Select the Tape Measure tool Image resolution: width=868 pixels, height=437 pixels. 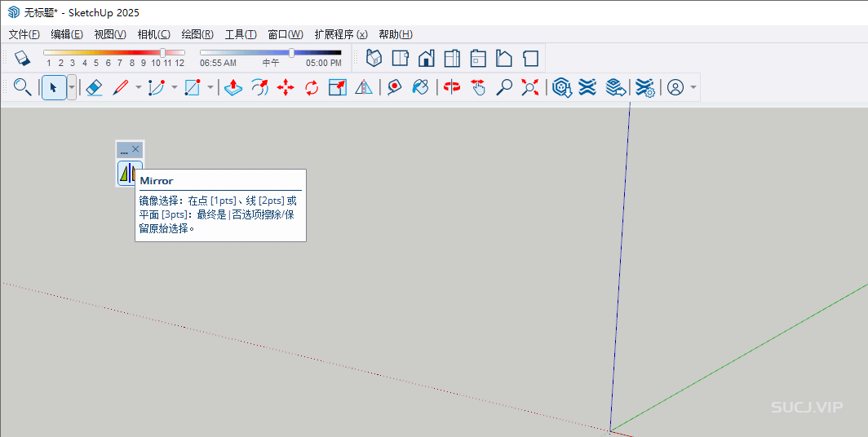tap(394, 87)
